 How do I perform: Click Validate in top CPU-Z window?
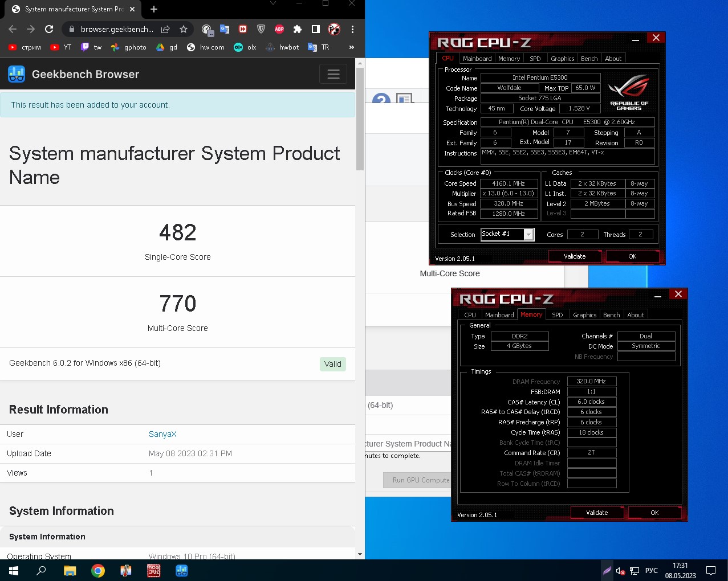click(x=575, y=256)
